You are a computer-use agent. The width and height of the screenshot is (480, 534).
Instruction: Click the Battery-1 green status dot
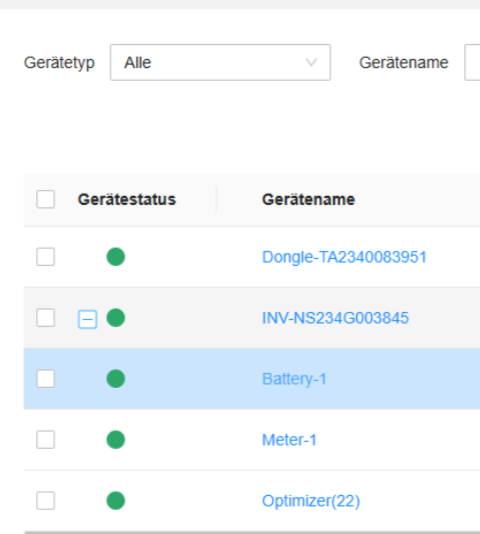(116, 379)
